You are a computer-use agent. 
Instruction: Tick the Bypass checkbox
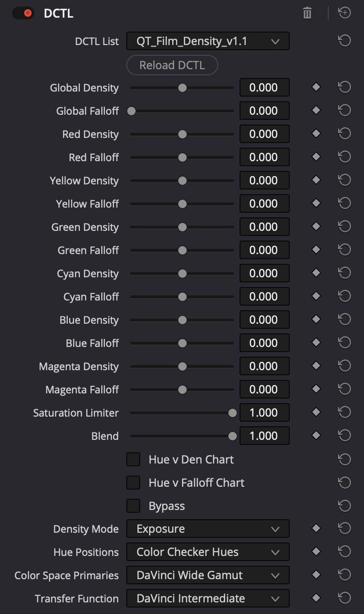pos(133,506)
